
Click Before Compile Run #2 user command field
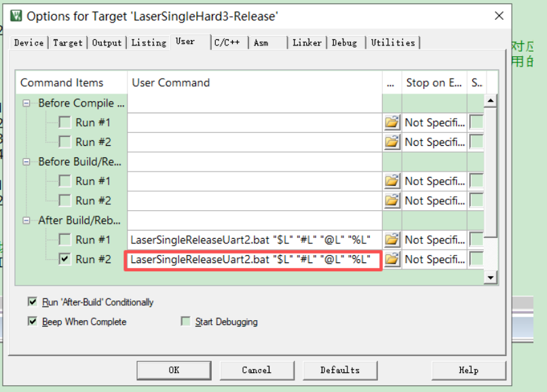tap(255, 142)
